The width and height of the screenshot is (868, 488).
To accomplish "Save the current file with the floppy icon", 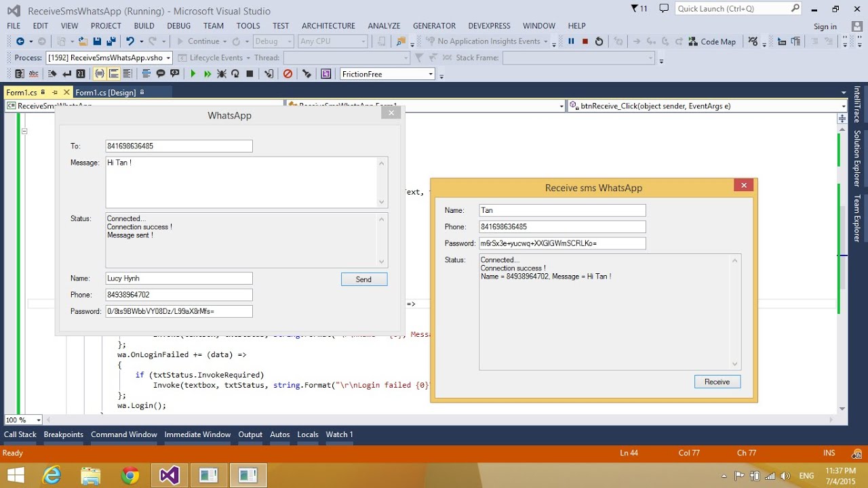I will (98, 41).
